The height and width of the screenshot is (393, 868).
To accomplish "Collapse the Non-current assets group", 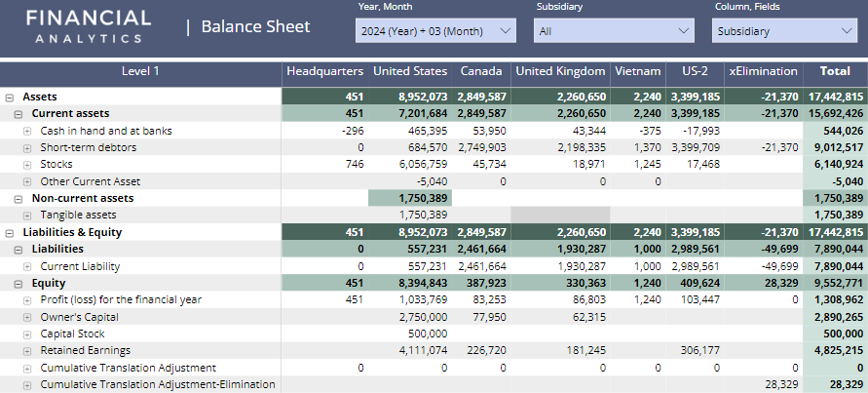I will pos(18,198).
